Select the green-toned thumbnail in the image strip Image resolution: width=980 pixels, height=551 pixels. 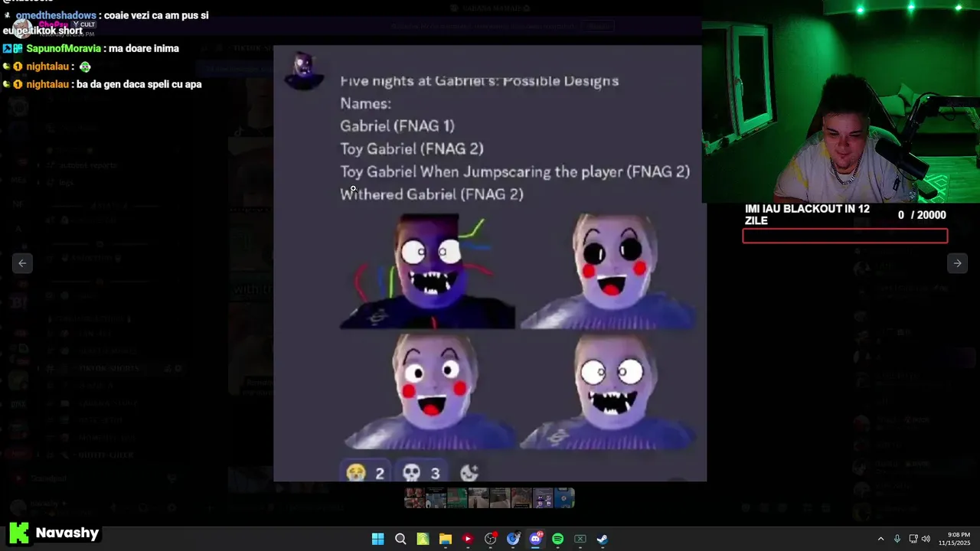tap(457, 498)
